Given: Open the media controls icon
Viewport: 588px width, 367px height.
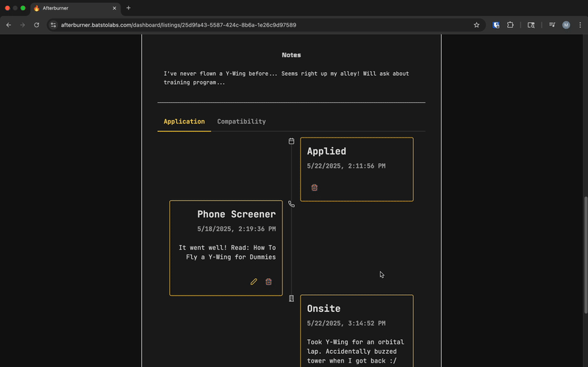Looking at the screenshot, I should [x=552, y=25].
